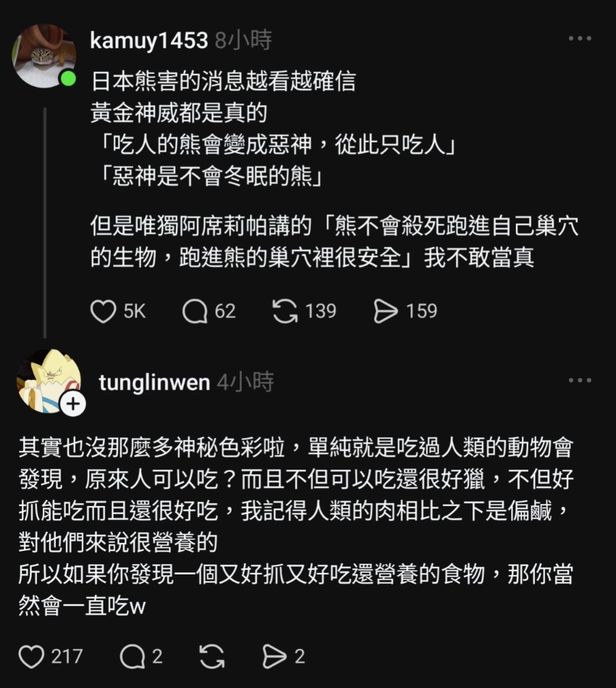The height and width of the screenshot is (688, 616).
Task: Open the three-dot menu on kamuy1453's post
Action: click(580, 39)
